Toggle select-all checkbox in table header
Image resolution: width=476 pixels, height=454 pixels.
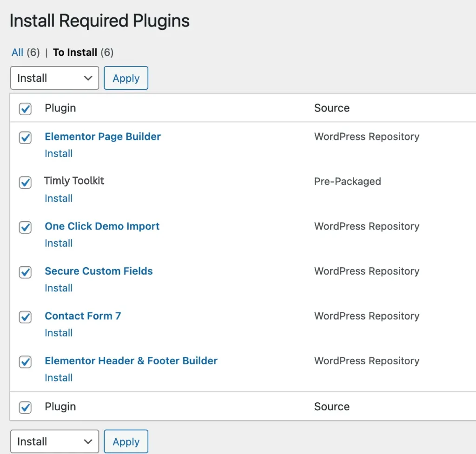(25, 109)
